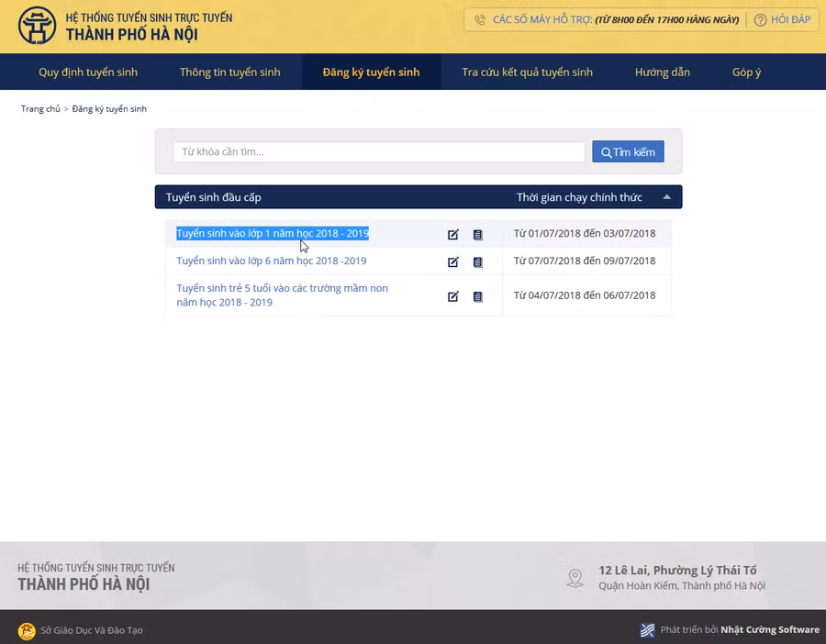Open the Thông tin tuyển sinh menu
The image size is (826, 644).
pyautogui.click(x=230, y=72)
